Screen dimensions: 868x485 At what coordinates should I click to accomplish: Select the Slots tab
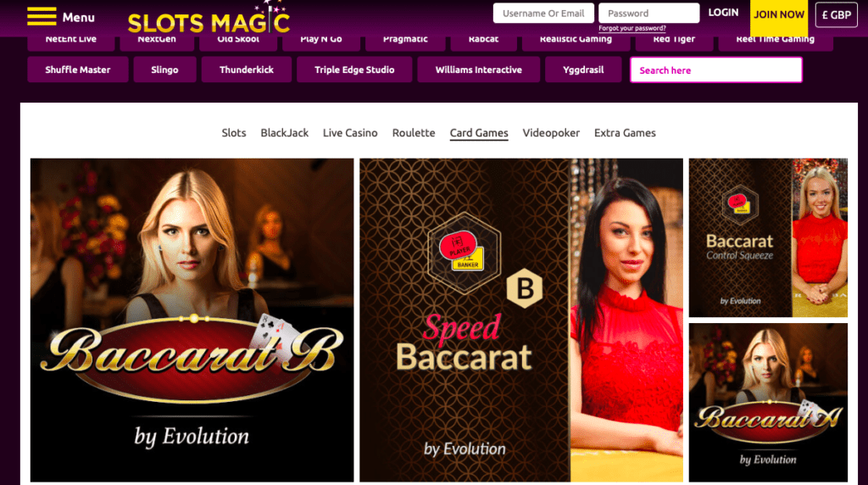pos(234,133)
